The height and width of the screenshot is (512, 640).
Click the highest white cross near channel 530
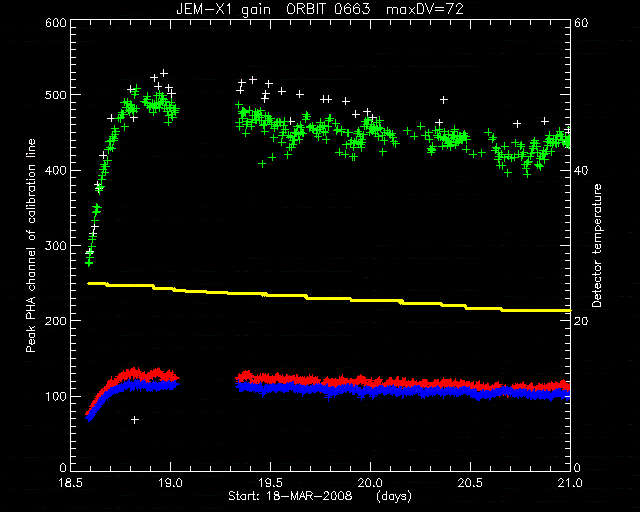[x=164, y=73]
